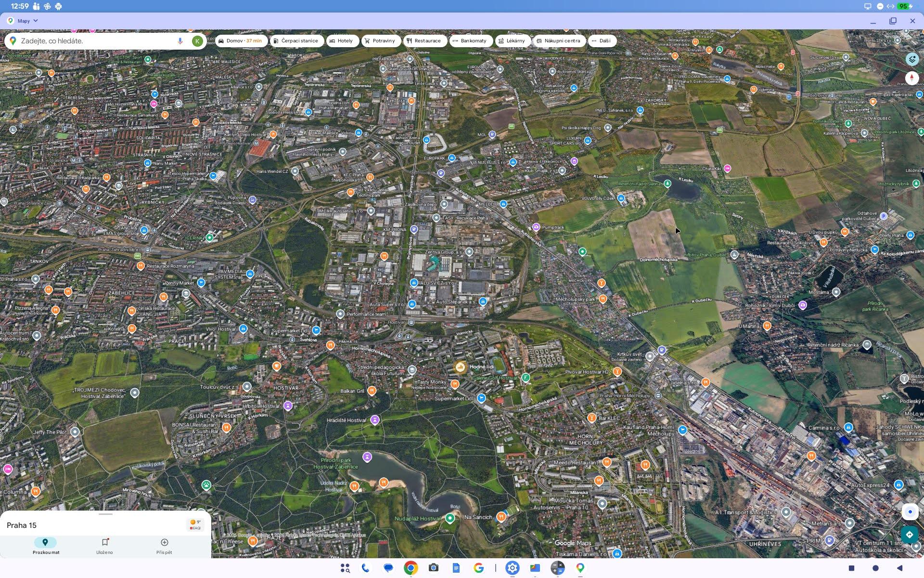924x578 pixels.
Task: Select the Prozkoumat tab
Action: pos(46,546)
